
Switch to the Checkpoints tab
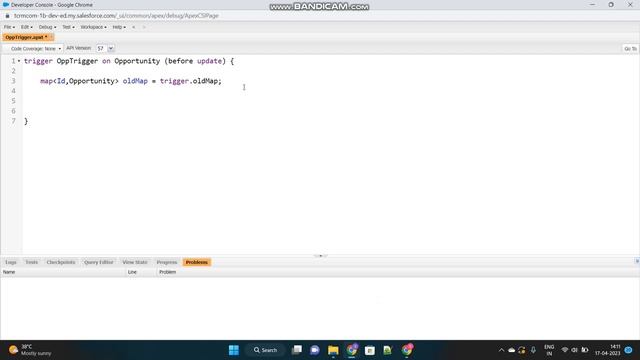pos(61,262)
